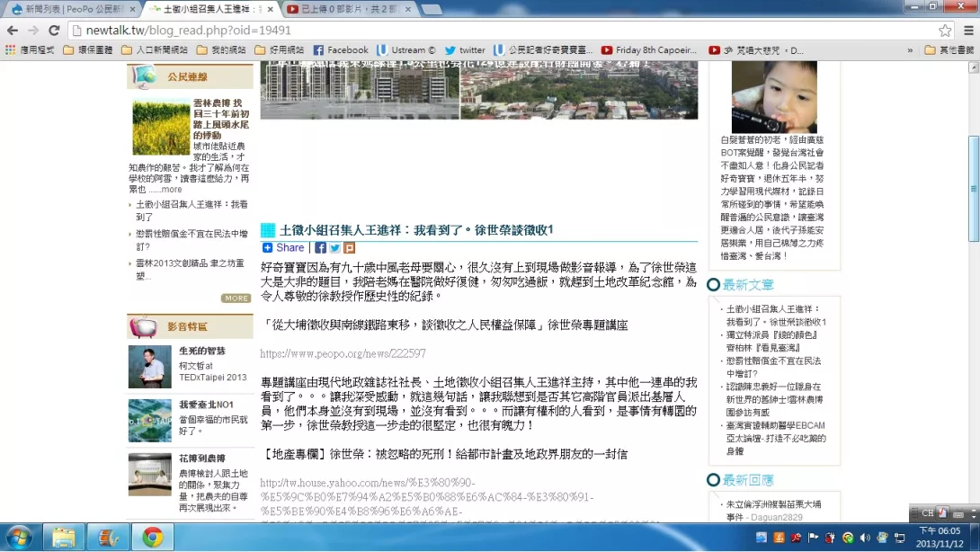Click the address bar URL field
The width and height of the screenshot is (980, 552).
[x=450, y=30]
